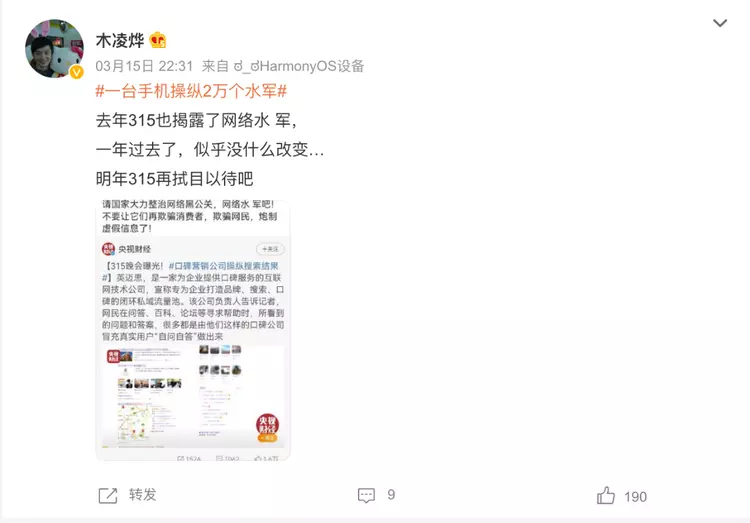750x523 pixels.
Task: Click red 央视财经 watermark logo in image
Action: coord(267,427)
